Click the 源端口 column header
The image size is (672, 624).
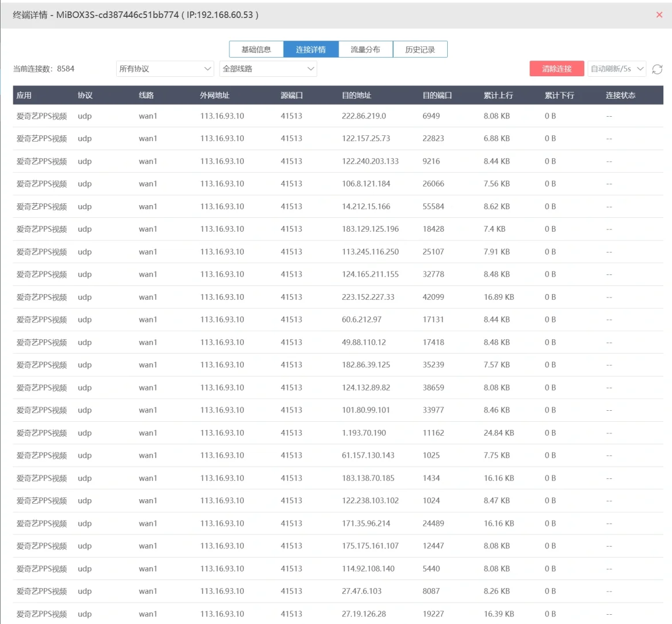coord(292,95)
